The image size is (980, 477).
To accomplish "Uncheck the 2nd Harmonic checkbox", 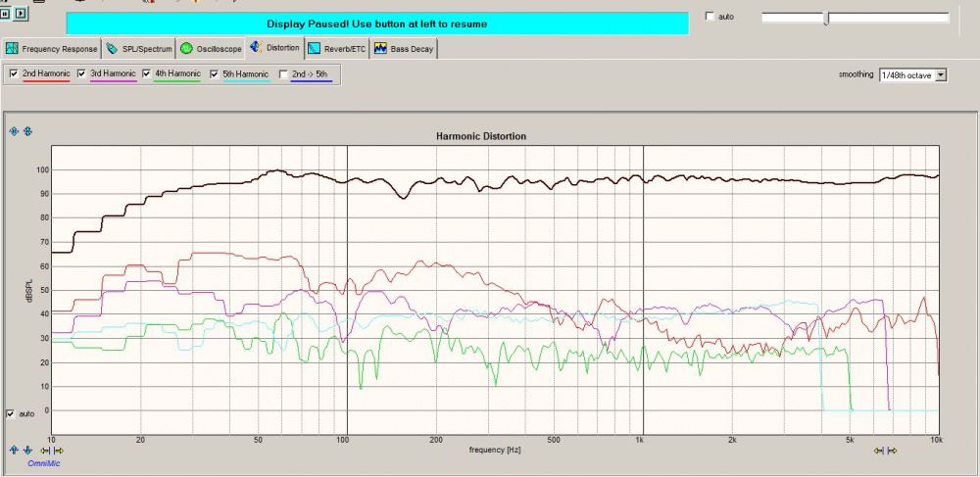I will point(13,73).
